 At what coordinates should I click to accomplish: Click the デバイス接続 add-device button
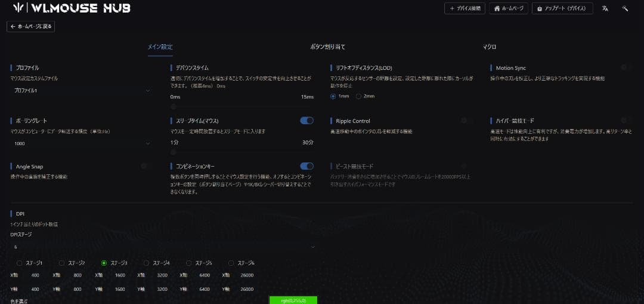(465, 8)
